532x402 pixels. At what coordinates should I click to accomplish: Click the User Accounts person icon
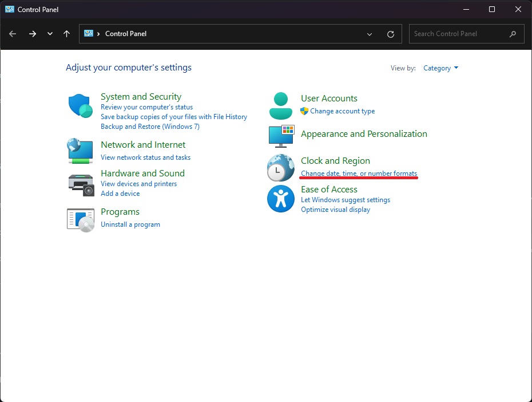pyautogui.click(x=280, y=105)
